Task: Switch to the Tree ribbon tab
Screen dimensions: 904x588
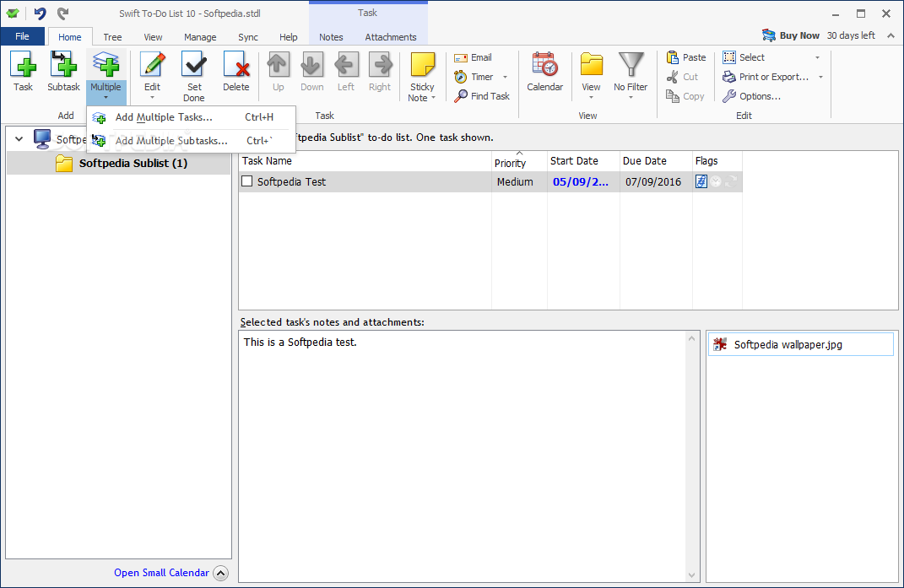Action: [x=112, y=37]
